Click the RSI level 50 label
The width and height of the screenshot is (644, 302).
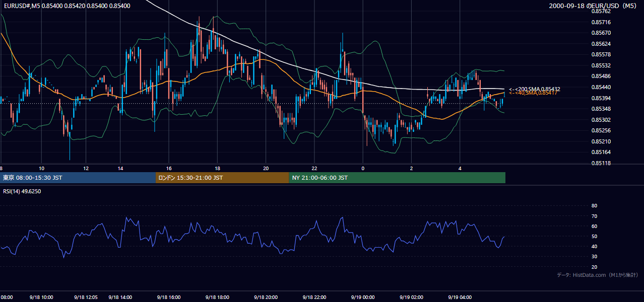pyautogui.click(x=594, y=236)
